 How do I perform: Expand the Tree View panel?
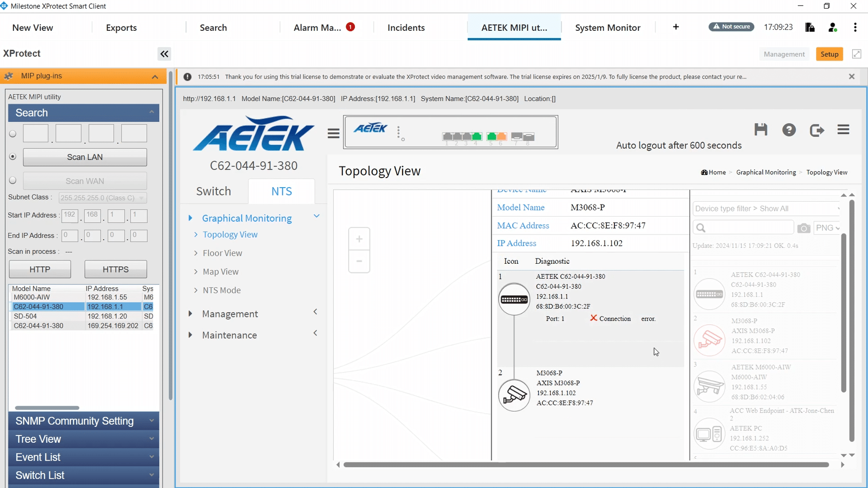click(84, 439)
